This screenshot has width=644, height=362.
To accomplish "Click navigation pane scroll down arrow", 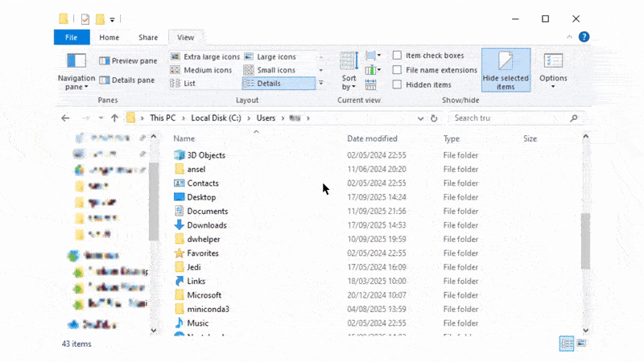I will (x=154, y=330).
